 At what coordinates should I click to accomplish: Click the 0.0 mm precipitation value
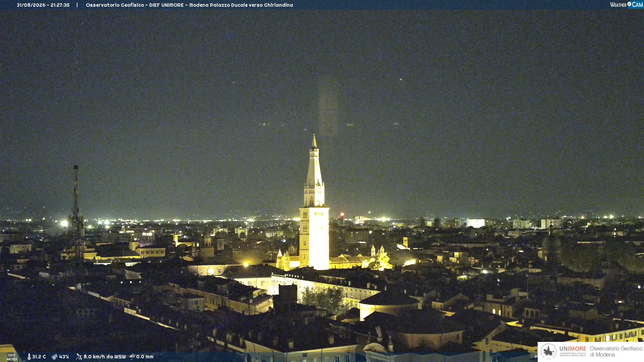coord(145,357)
